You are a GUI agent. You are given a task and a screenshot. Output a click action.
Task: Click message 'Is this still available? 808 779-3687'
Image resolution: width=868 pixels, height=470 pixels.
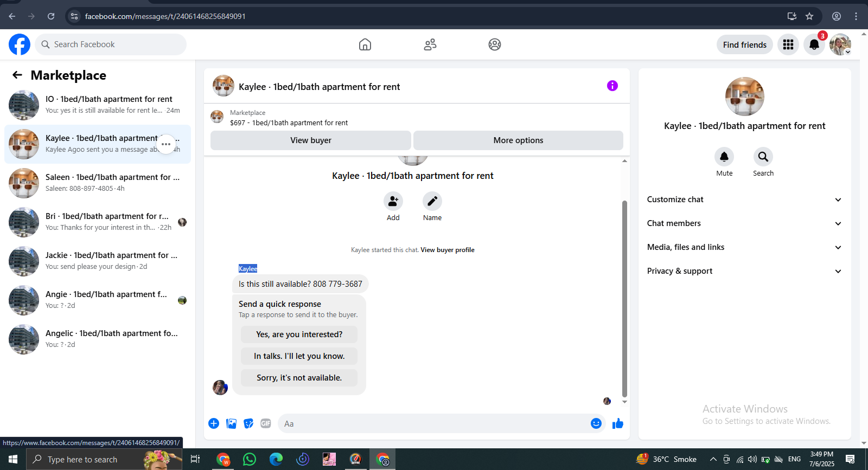click(301, 284)
